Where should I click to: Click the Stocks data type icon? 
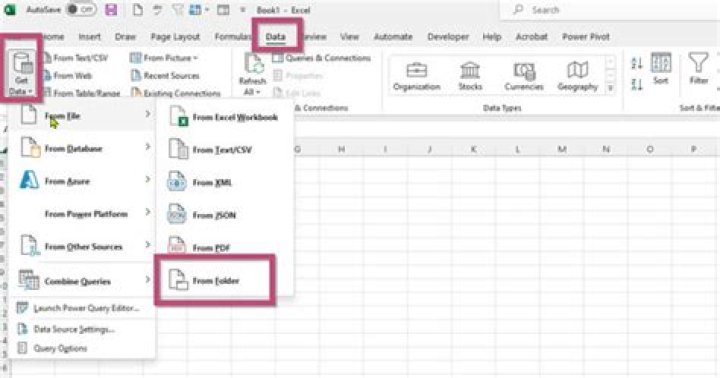(x=470, y=76)
